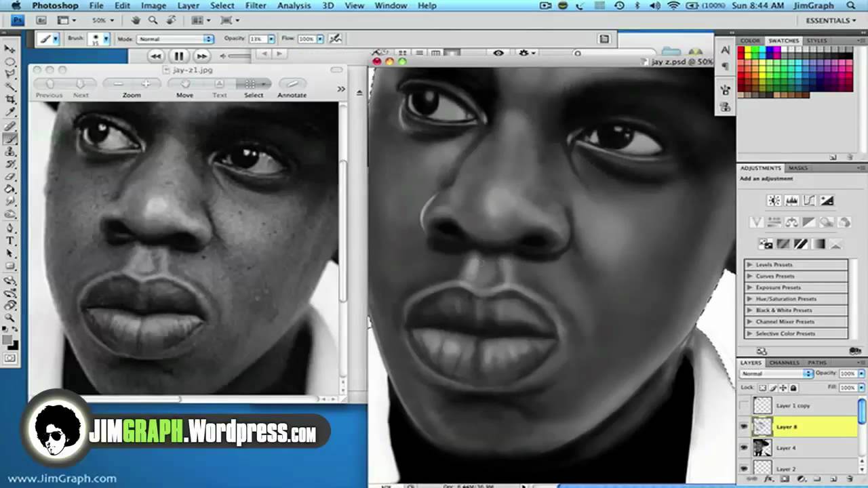The image size is (868, 488).
Task: Click the Gradient Map adjustment icon
Action: pos(818,244)
